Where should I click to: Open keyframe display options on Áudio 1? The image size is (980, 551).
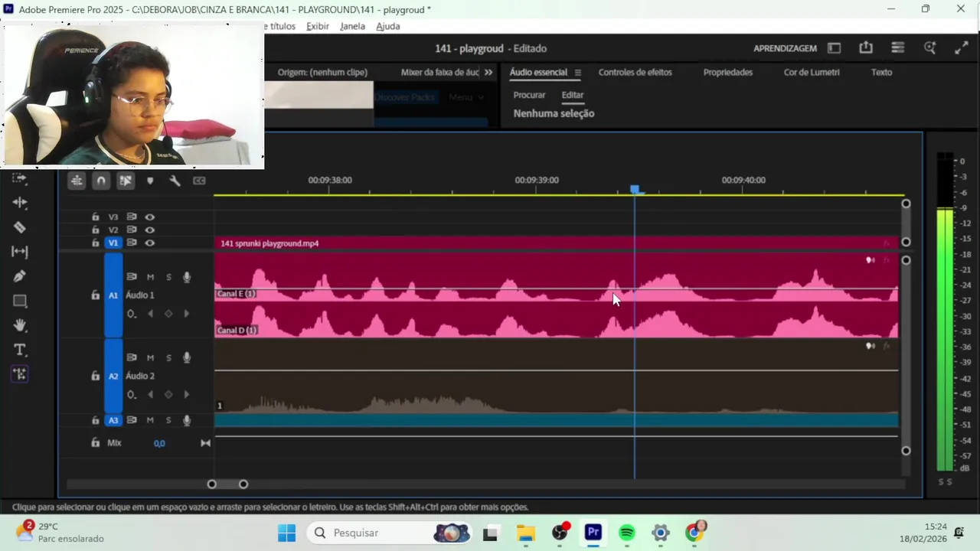tap(132, 314)
